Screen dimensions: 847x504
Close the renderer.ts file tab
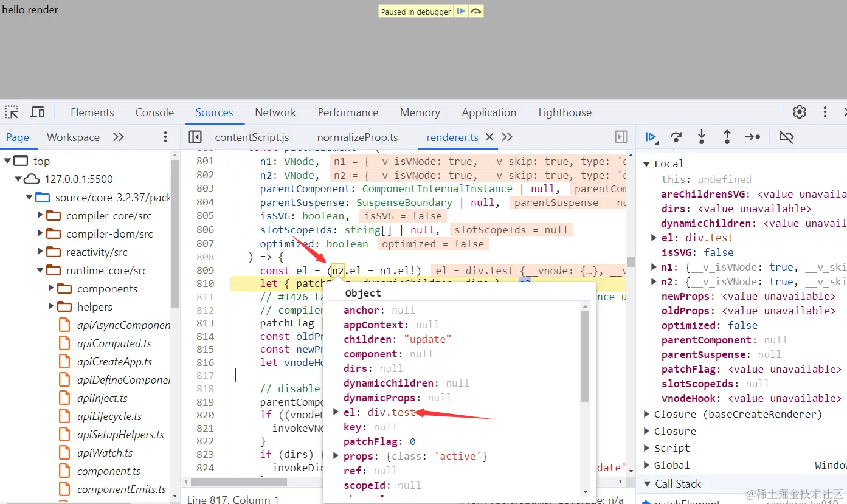tap(489, 137)
